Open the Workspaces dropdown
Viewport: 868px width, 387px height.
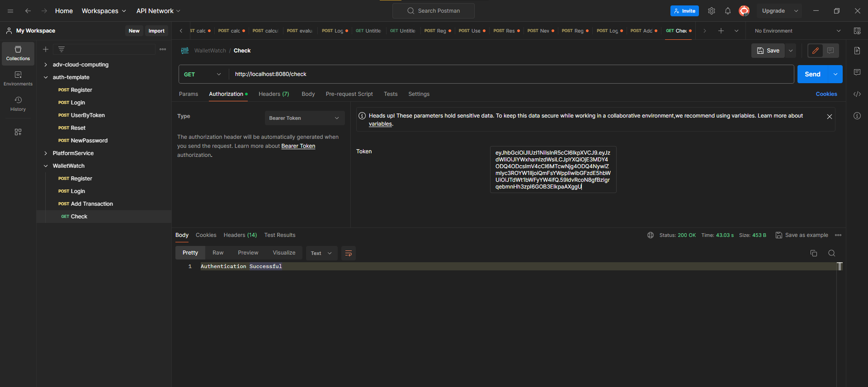coord(104,11)
